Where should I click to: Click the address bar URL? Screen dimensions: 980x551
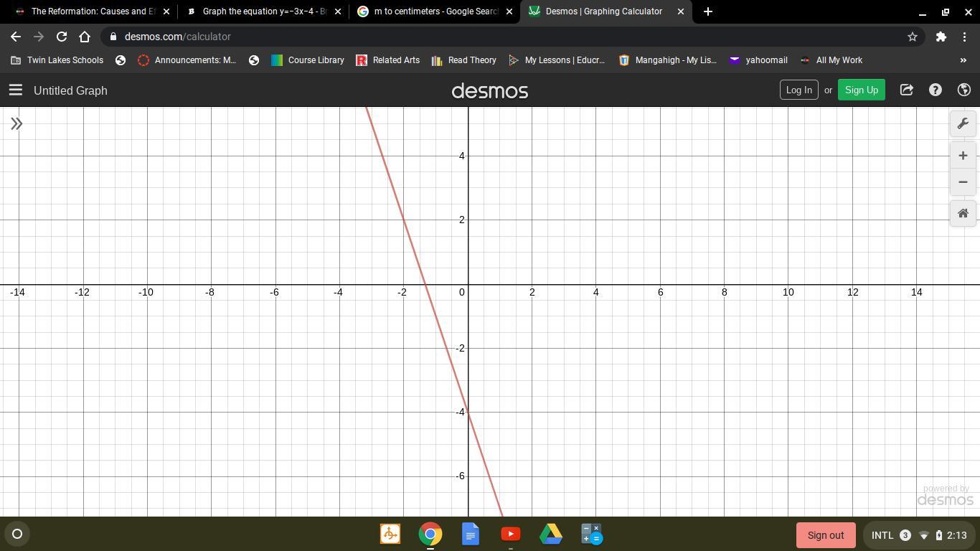point(177,37)
